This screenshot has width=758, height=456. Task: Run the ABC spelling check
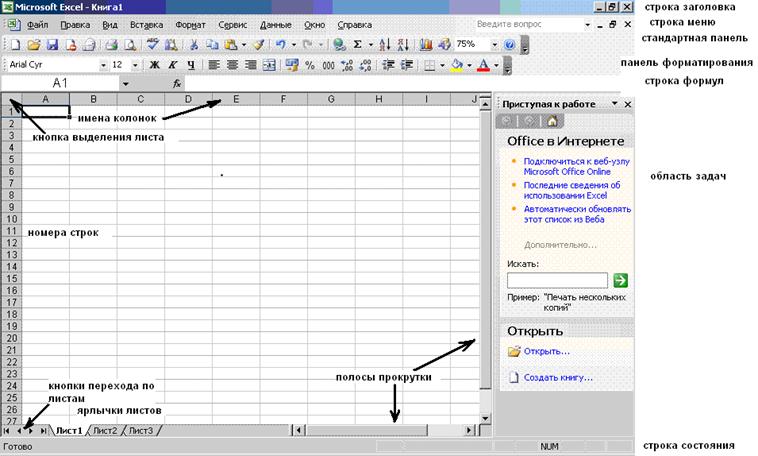[153, 44]
